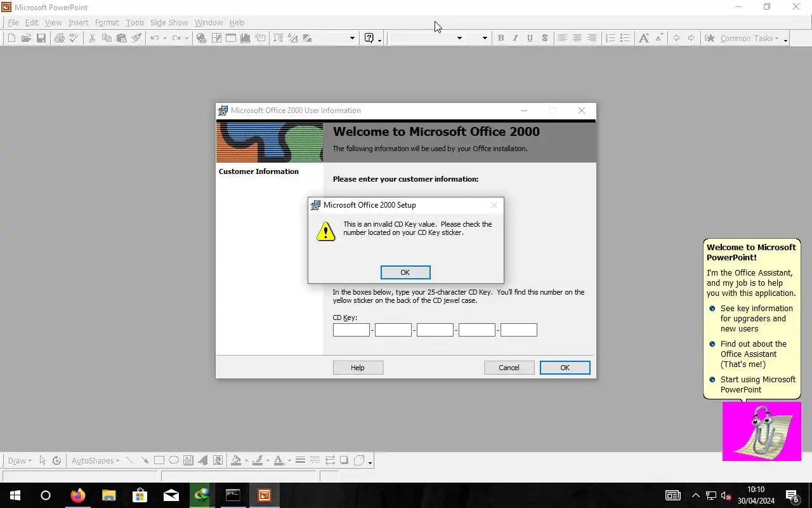Open the Format menu
The height and width of the screenshot is (508, 812).
(x=107, y=22)
